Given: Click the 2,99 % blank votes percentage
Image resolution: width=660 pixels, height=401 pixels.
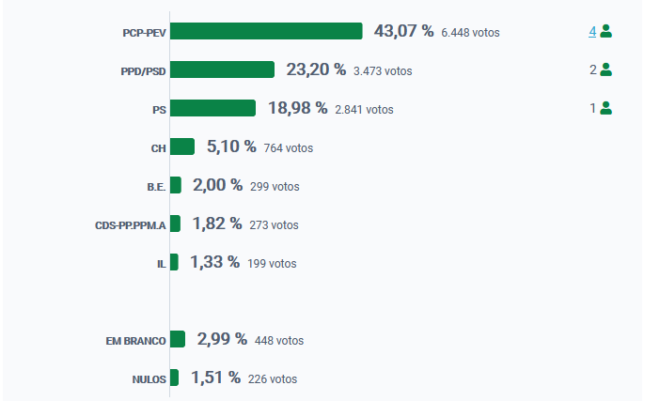Looking at the screenshot, I should pos(222,339).
